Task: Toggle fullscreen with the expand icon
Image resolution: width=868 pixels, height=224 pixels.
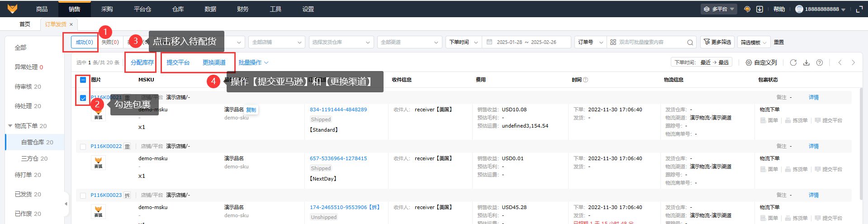Action: coord(859,9)
